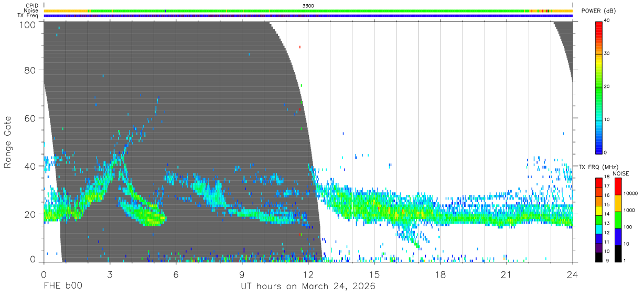644x297 pixels.
Task: Click Range Gate axis tick '100'
Action: click(x=28, y=25)
